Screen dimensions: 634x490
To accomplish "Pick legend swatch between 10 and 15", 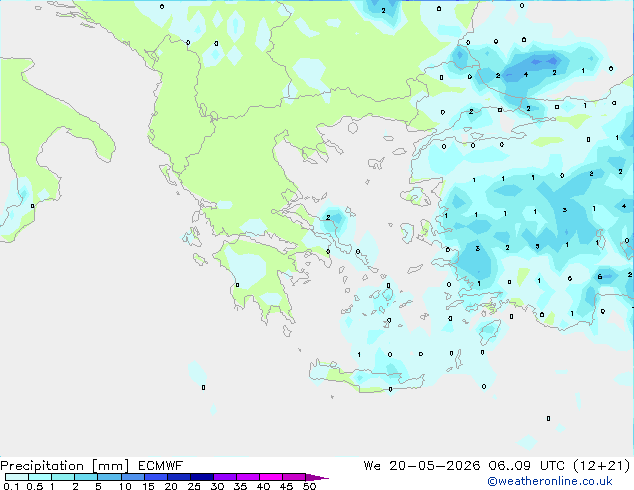I will coord(132,477).
